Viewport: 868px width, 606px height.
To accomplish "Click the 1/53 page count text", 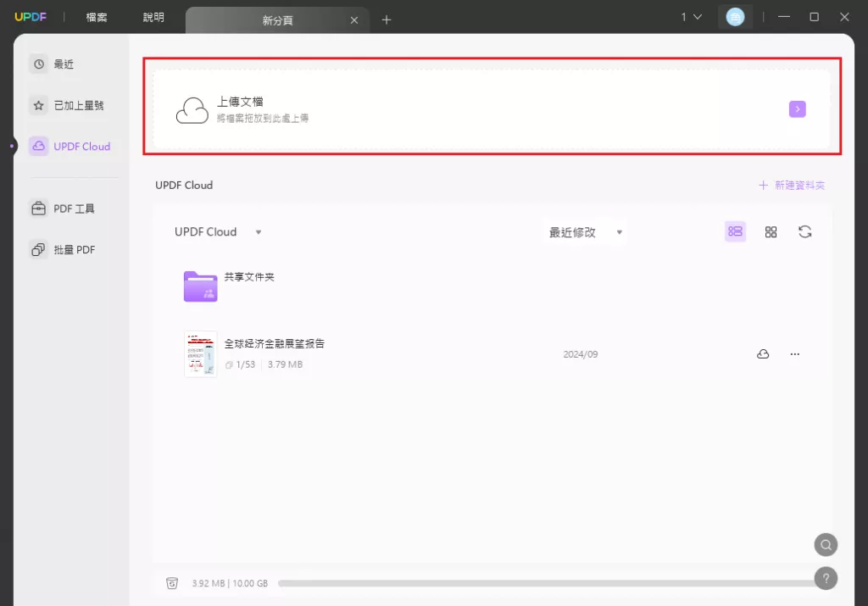I will tap(245, 364).
